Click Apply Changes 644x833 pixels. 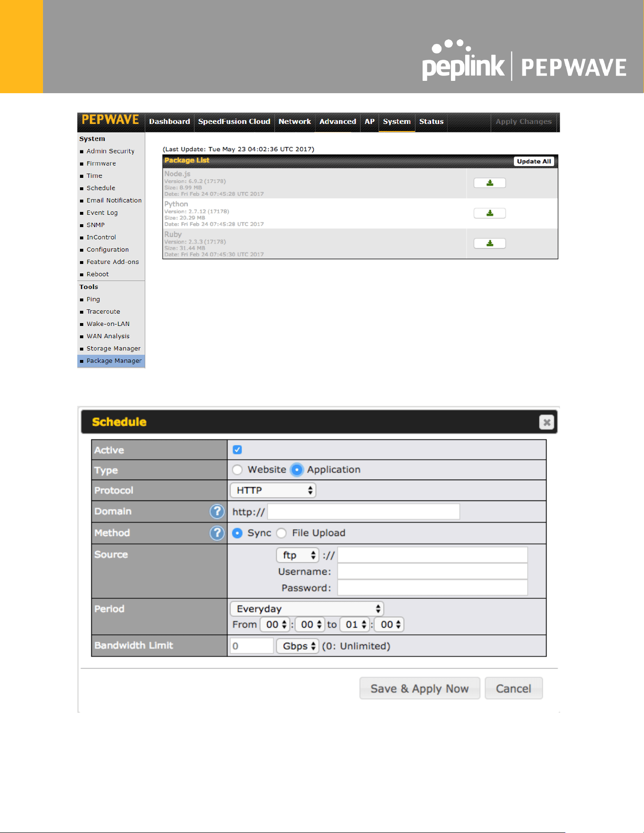524,122
